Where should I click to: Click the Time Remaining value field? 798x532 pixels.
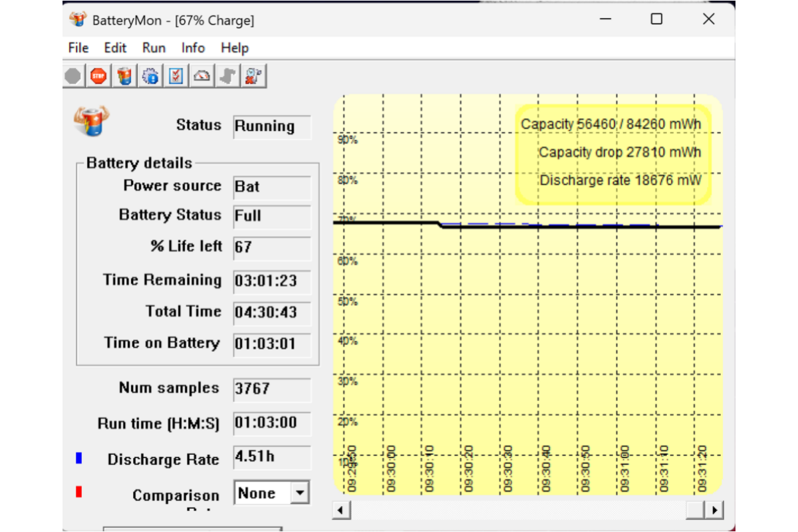(271, 281)
